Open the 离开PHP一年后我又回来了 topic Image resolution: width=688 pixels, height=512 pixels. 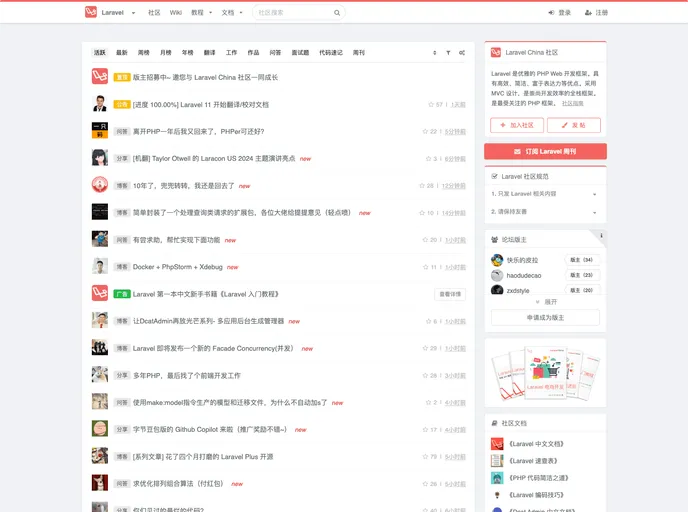tap(198, 132)
